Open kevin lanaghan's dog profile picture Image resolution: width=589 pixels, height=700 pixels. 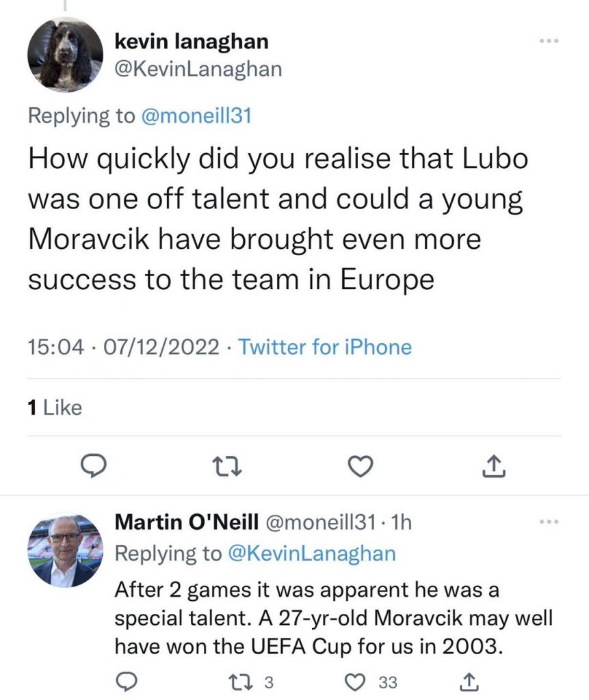60,55
